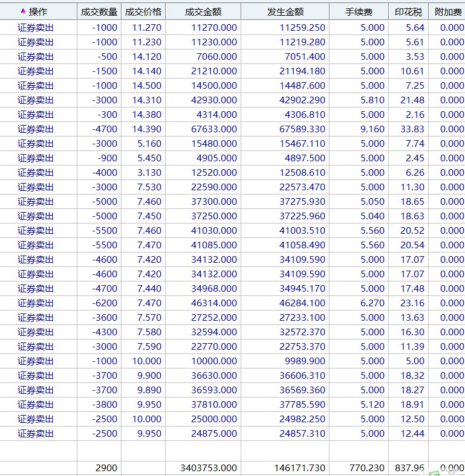Click total 成交金额 3403753.000 in summary row
465x476 pixels.
coord(209,468)
